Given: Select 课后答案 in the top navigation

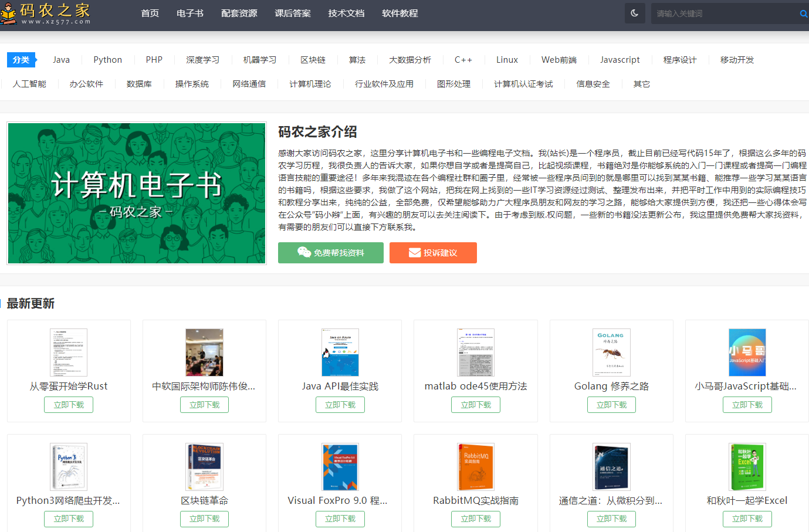Looking at the screenshot, I should tap(293, 13).
